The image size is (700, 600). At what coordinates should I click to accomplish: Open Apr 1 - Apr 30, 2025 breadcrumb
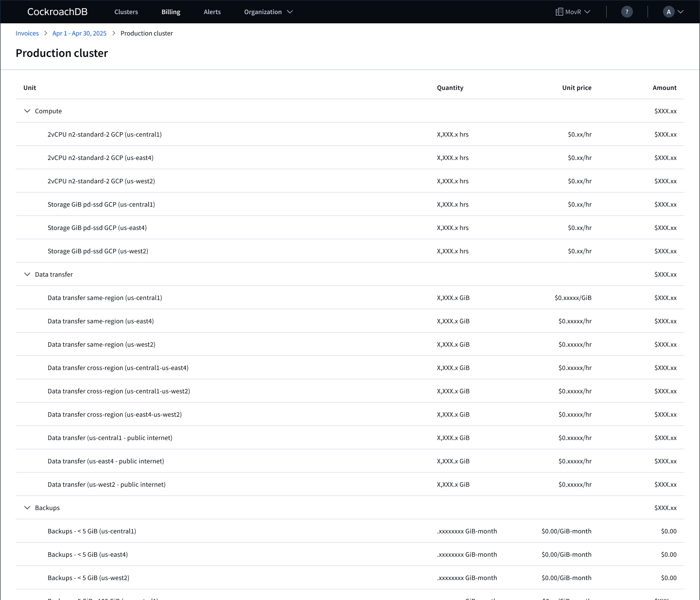[x=79, y=33]
